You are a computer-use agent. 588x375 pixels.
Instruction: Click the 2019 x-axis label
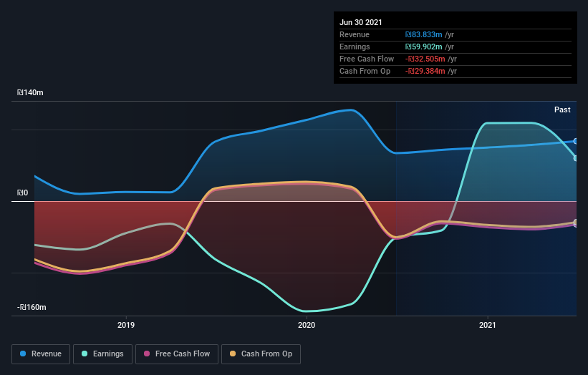point(126,325)
